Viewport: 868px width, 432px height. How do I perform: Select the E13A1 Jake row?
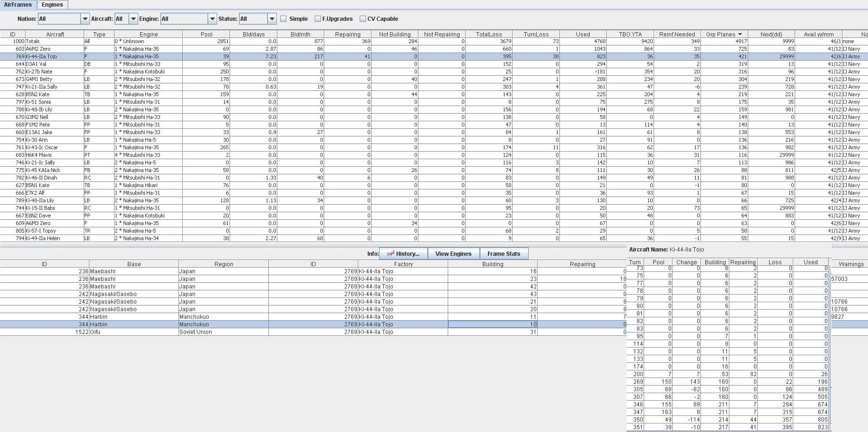pos(434,132)
